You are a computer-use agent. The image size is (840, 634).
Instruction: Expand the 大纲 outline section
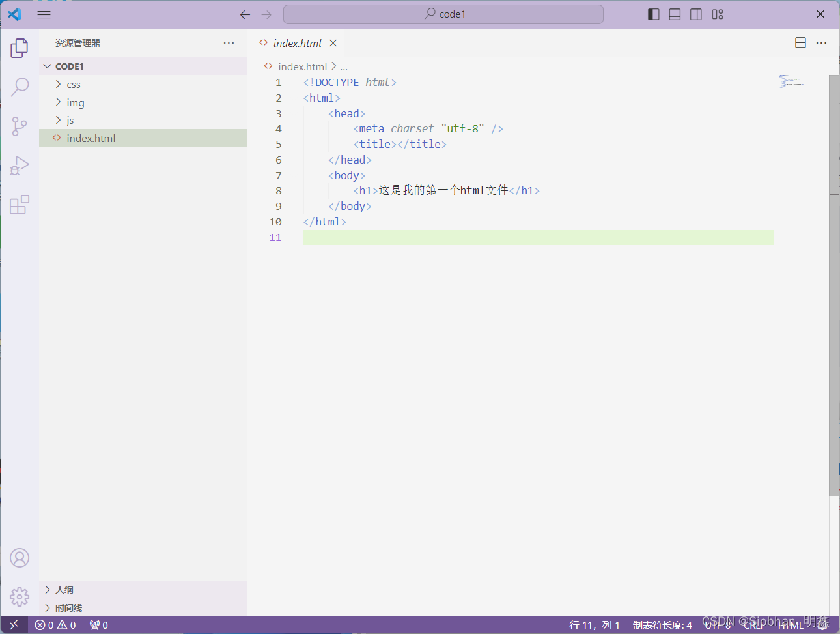click(64, 590)
